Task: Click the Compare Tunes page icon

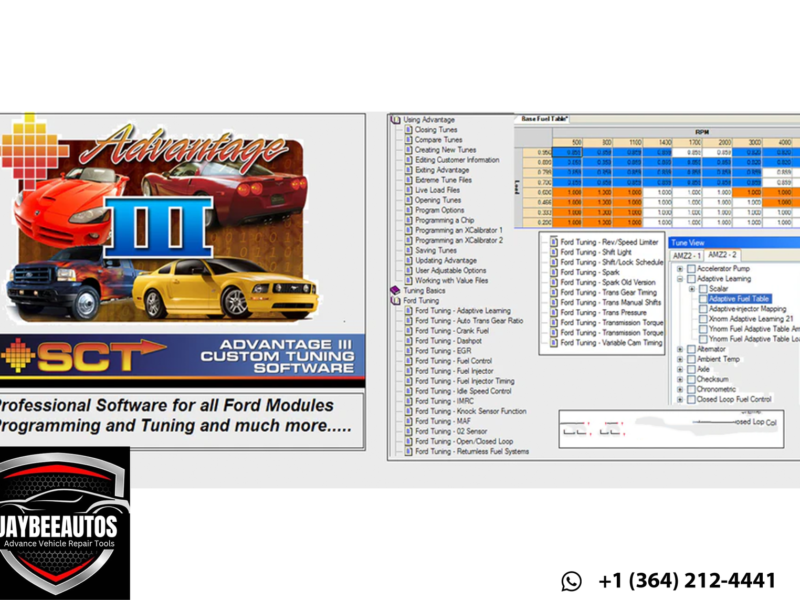Action: [x=408, y=140]
